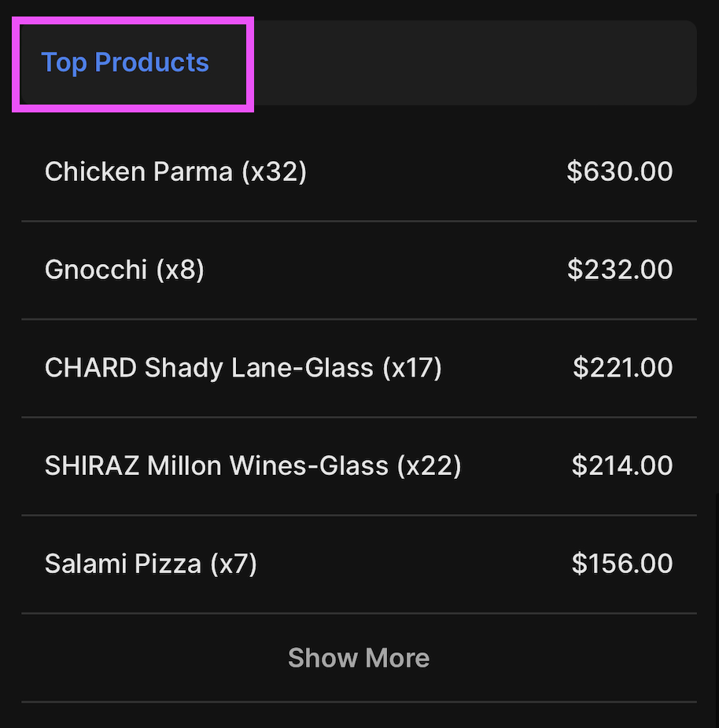Click the $156.00 Salami Pizza amount

click(621, 564)
